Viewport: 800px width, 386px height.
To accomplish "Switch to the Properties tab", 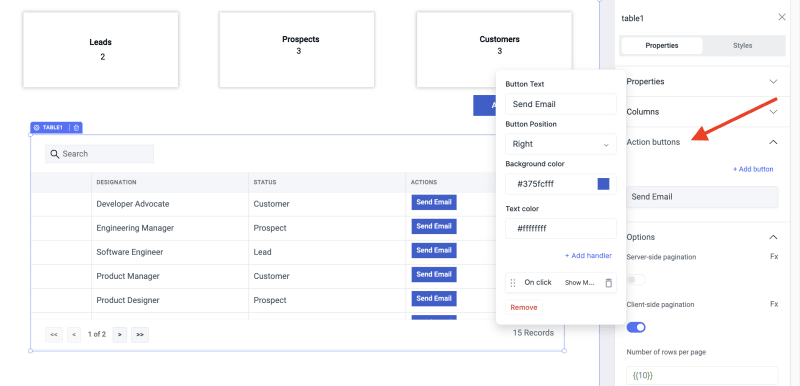I will 662,45.
